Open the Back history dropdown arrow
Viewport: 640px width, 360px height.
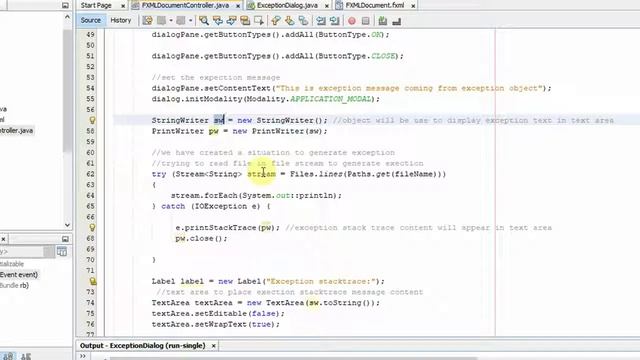pyautogui.click(x=171, y=20)
